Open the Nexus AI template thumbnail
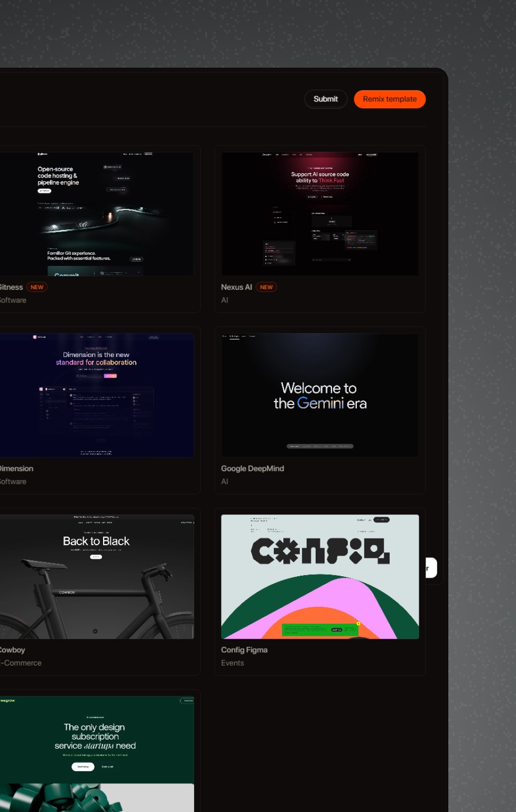 click(x=320, y=214)
